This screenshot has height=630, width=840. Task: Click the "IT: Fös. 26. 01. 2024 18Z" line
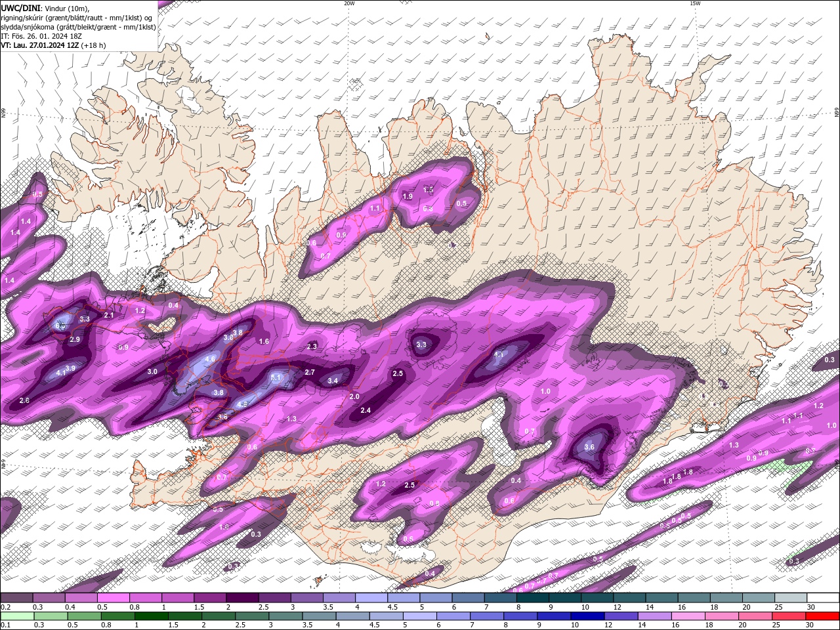tap(43, 36)
